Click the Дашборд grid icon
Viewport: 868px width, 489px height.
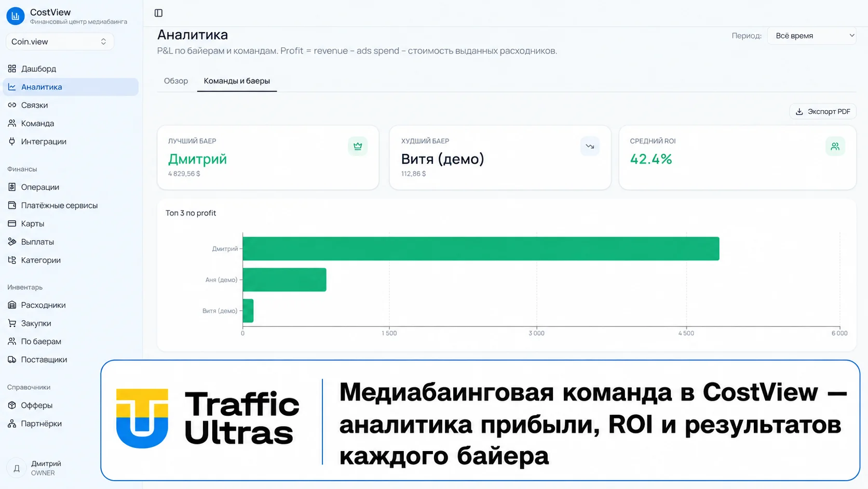click(12, 69)
